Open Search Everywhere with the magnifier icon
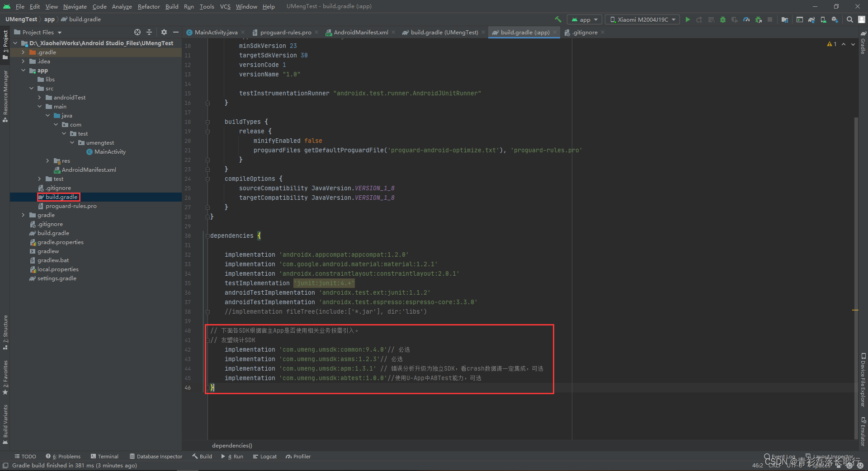This screenshot has width=868, height=471. pos(850,19)
